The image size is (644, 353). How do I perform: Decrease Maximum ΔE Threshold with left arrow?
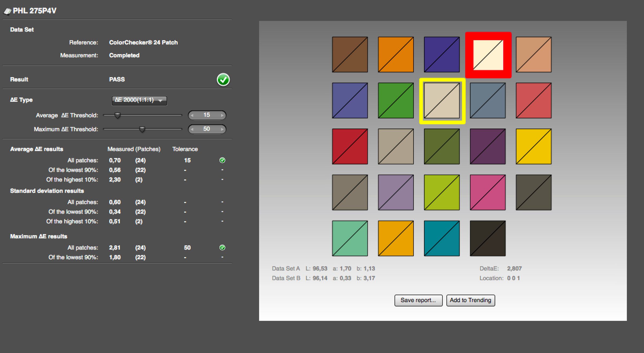point(192,129)
